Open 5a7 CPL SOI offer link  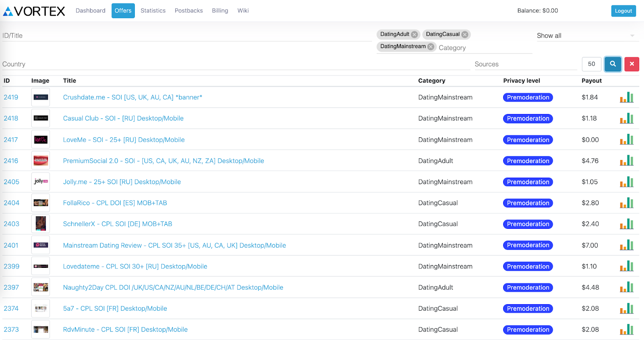(x=115, y=309)
